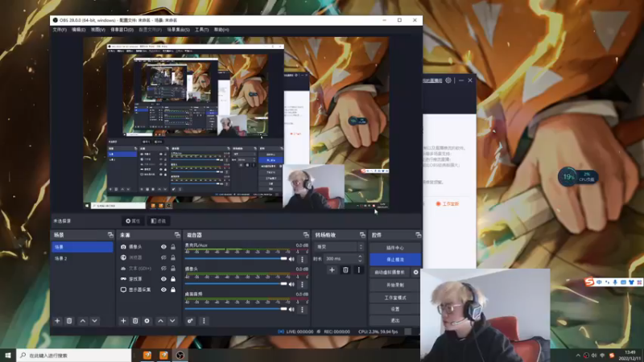Screen dimensions: 644x362
Task: Pop out the Scenes dock panel
Action: coord(110,235)
